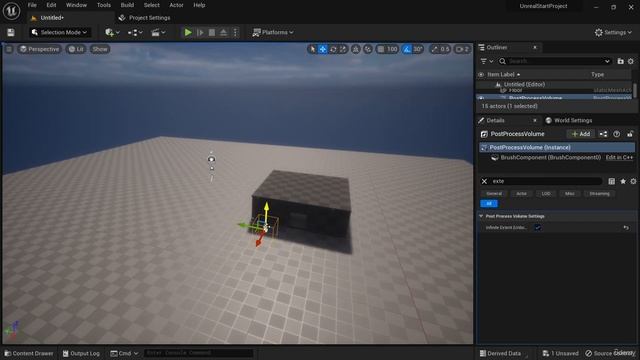Image resolution: width=640 pixels, height=360 pixels.
Task: Open the play options three-dots menu
Action: tap(235, 32)
